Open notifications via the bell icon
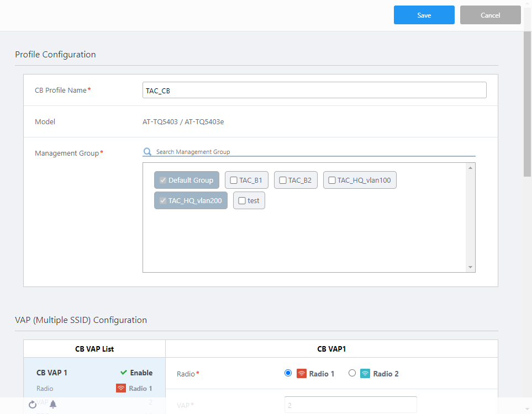Image resolution: width=532 pixels, height=414 pixels. 53,404
